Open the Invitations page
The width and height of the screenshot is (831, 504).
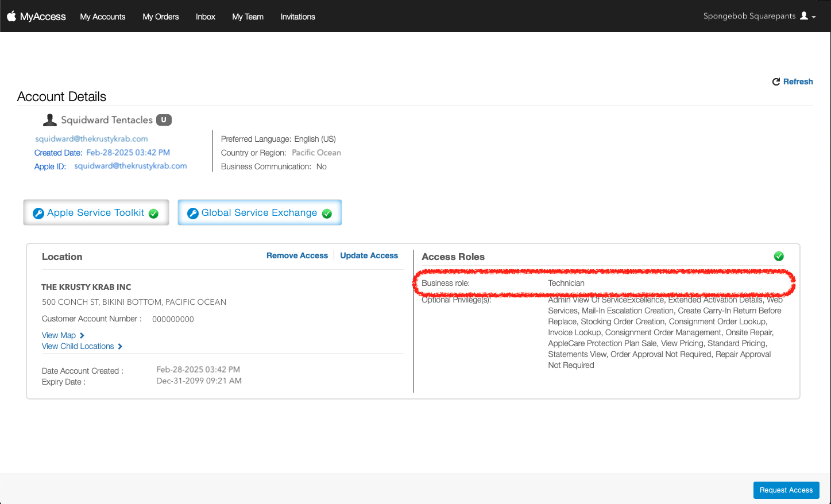coord(298,17)
